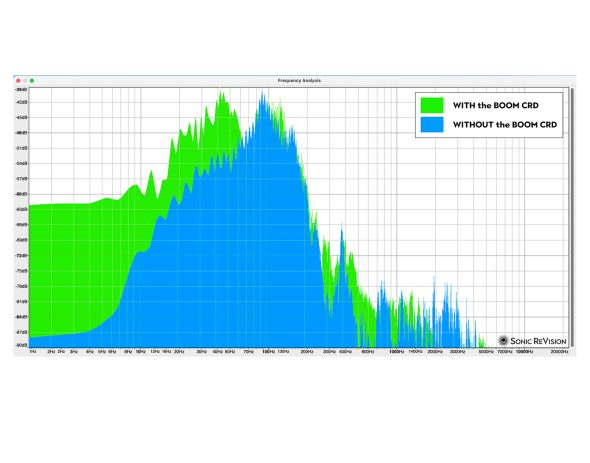Close the Frequency Analysis window
Screen dimensions: 590x463
(18, 81)
